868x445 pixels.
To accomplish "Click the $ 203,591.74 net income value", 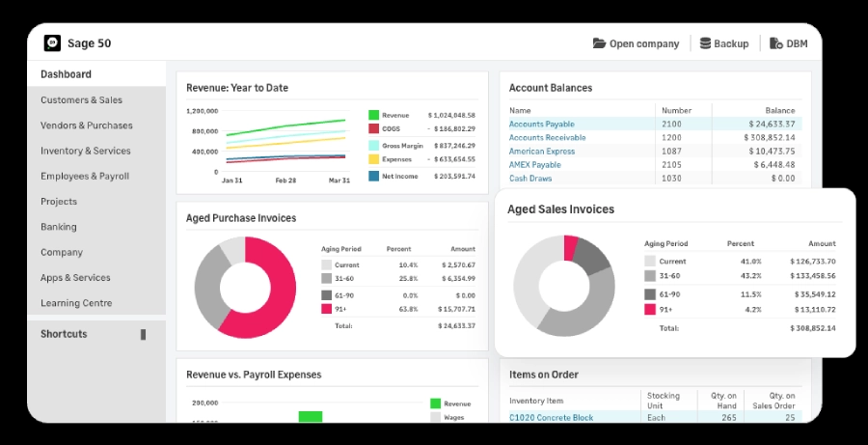I will (453, 177).
